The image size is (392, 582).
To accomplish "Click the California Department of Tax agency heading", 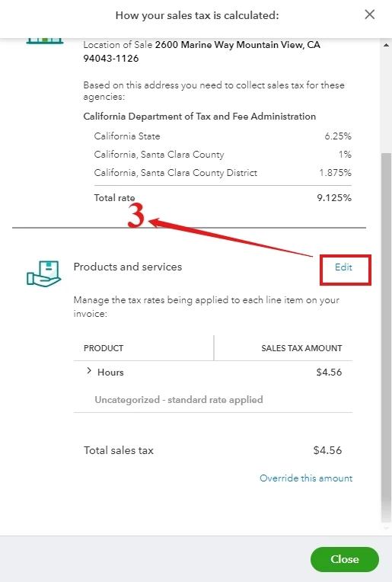I will tap(199, 117).
